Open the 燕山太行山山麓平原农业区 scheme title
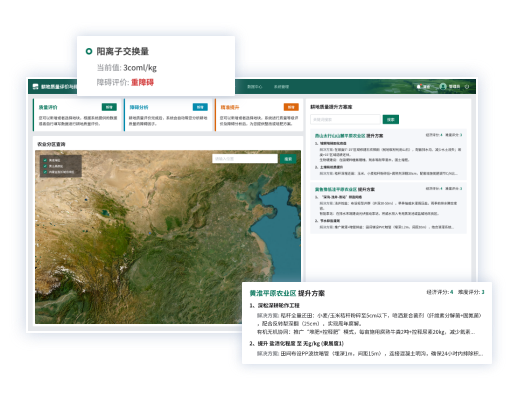Viewport: 520px width, 400px height. tap(340, 136)
